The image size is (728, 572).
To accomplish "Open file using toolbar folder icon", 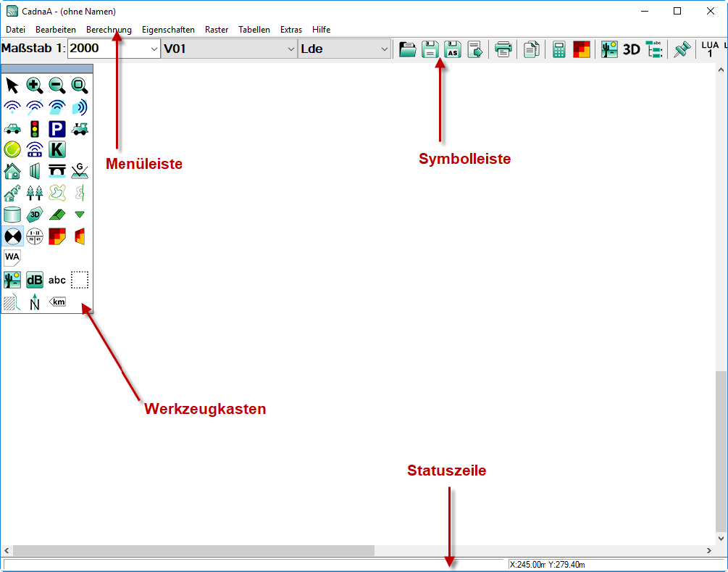I will (407, 49).
